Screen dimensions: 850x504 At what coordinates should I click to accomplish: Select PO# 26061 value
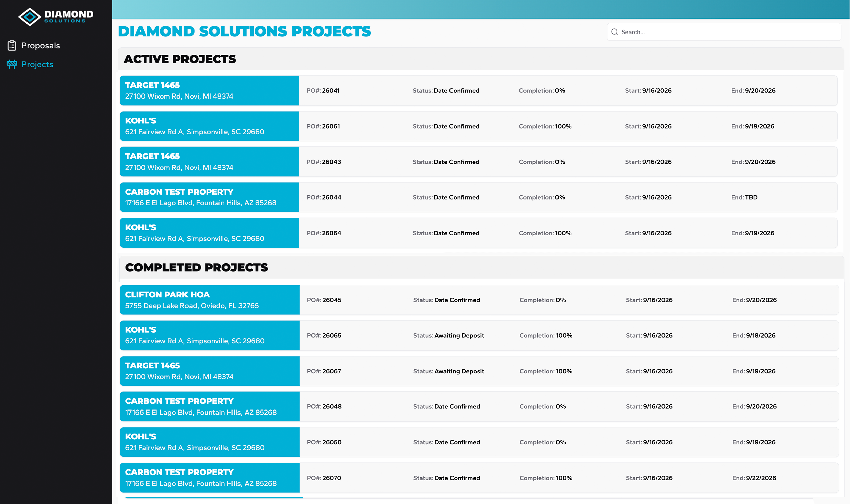pyautogui.click(x=331, y=126)
